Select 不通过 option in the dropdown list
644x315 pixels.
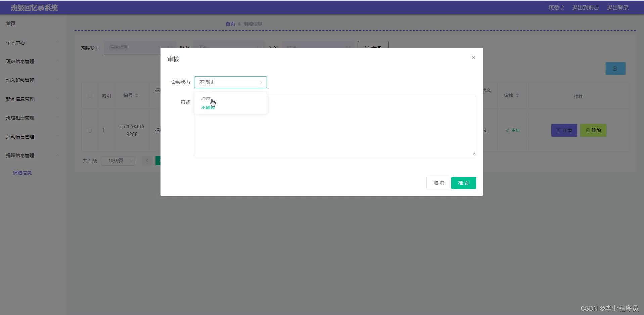point(208,107)
